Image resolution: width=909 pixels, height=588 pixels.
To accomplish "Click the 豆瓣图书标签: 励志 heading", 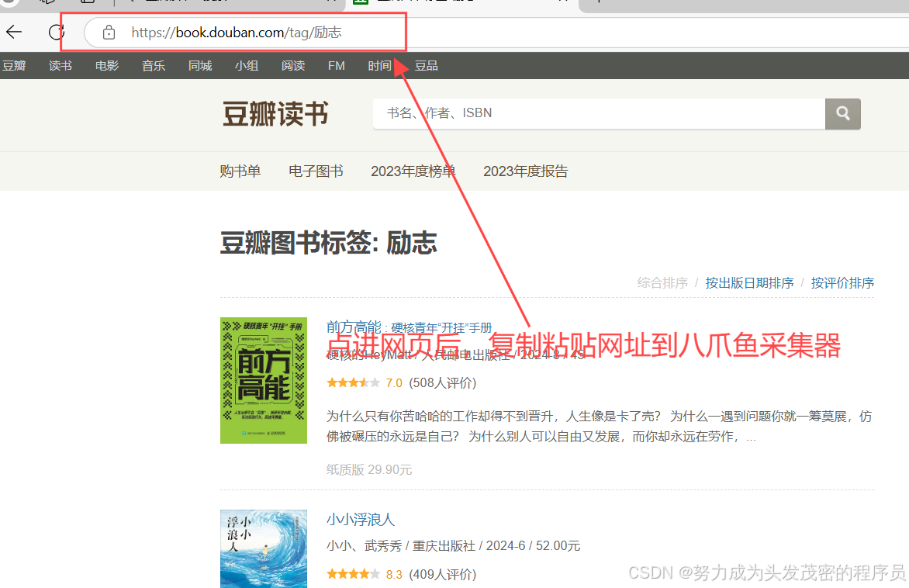I will click(329, 242).
